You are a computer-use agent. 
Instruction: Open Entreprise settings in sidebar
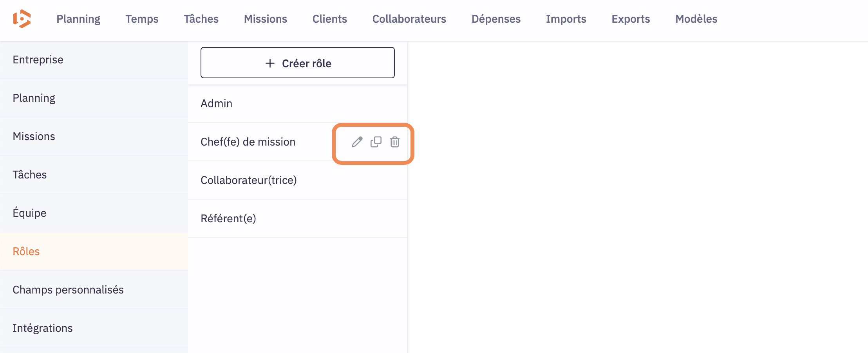point(38,60)
